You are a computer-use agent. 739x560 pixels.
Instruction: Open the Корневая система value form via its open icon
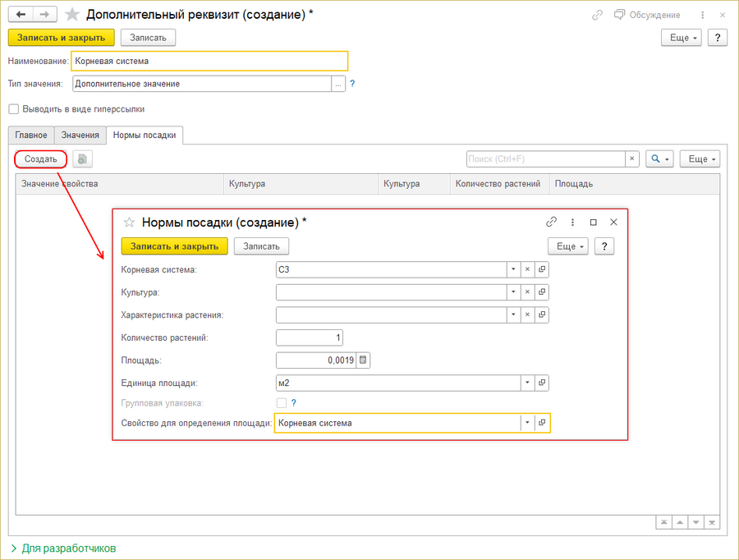click(542, 269)
